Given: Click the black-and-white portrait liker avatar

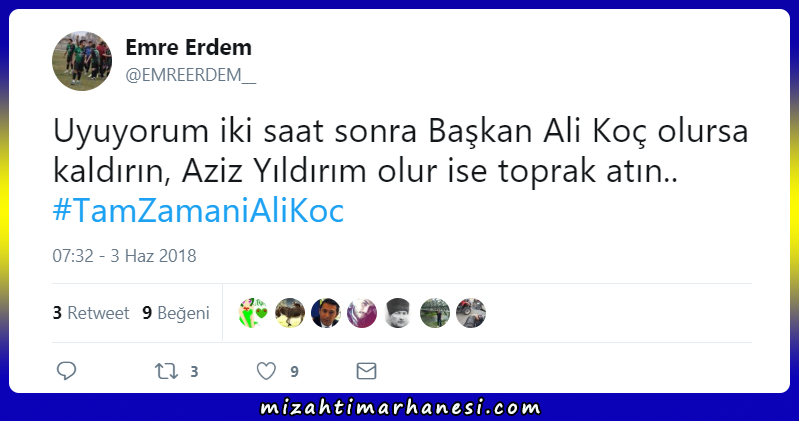Looking at the screenshot, I should point(398,312).
